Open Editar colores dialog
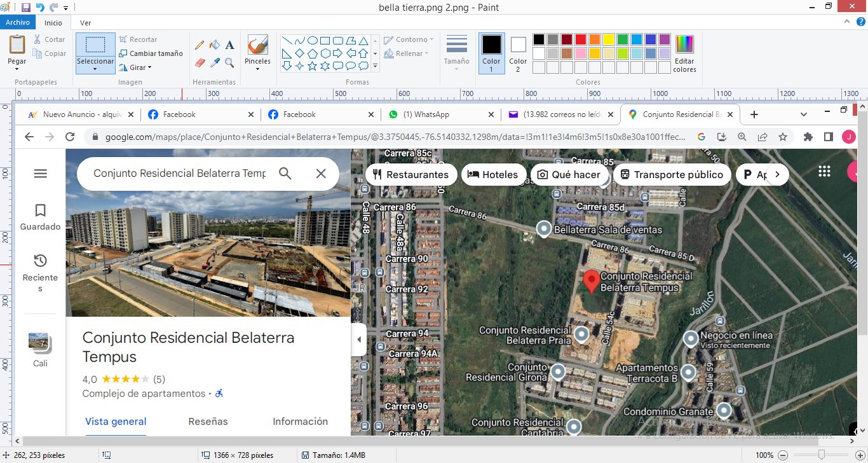 point(684,53)
